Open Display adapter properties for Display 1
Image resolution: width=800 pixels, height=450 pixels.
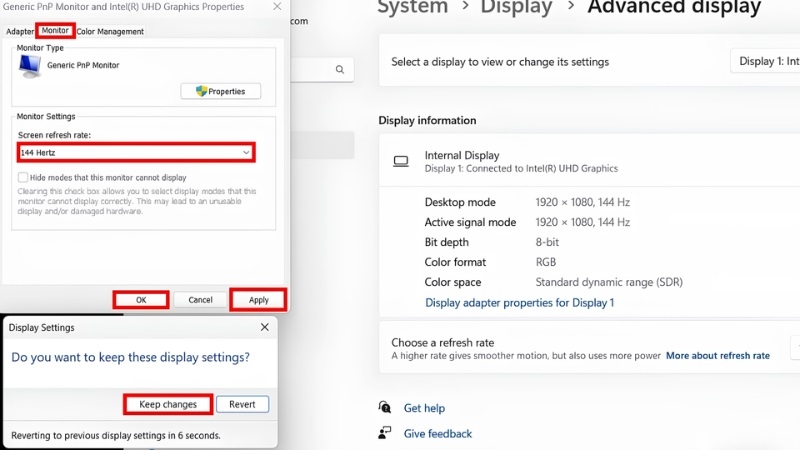(x=519, y=303)
